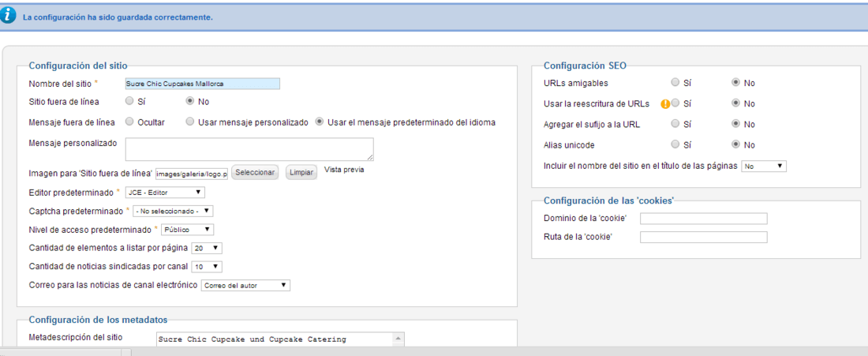The width and height of the screenshot is (868, 356).
Task: Click the 'Limpiar' button
Action: coord(301,172)
